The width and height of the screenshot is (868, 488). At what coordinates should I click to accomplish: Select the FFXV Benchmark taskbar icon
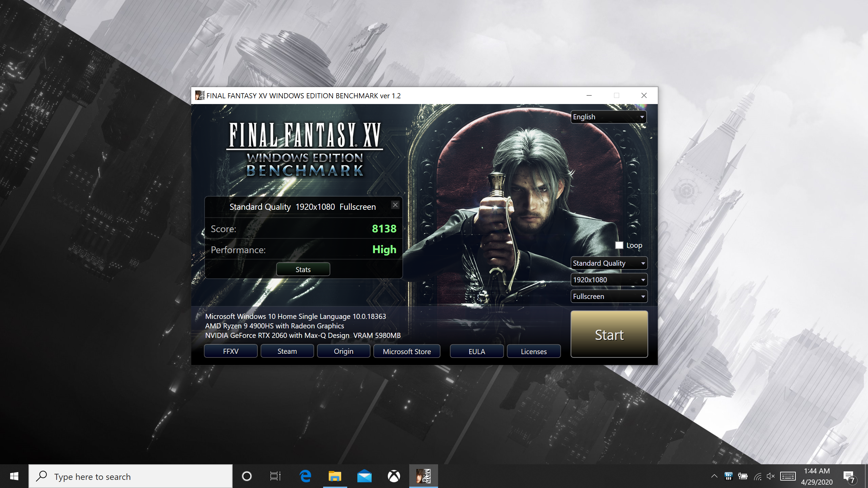coord(423,476)
